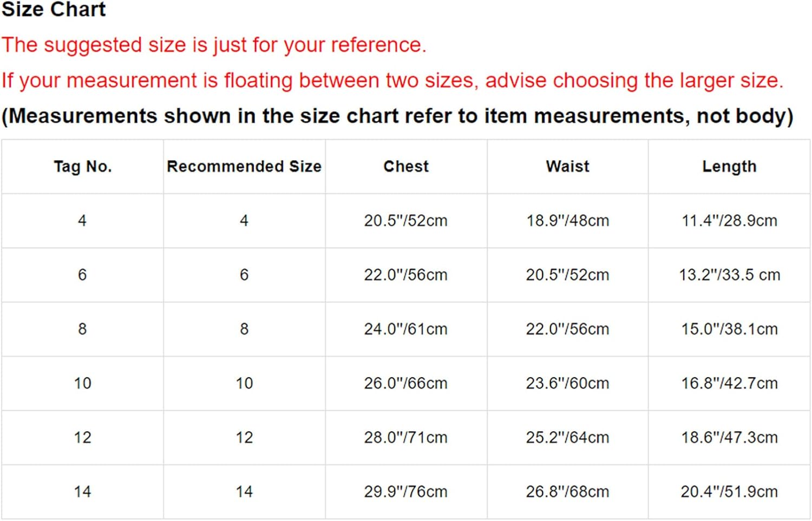
Task: Click the Size Chart heading
Action: (54, 10)
